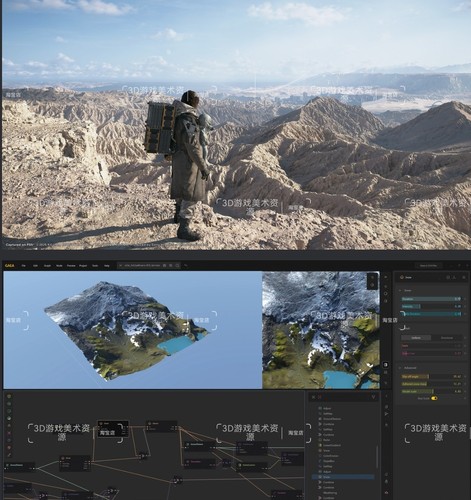The image size is (471, 500).
Task: Adjust the Melt slider
Action: [x=431, y=346]
